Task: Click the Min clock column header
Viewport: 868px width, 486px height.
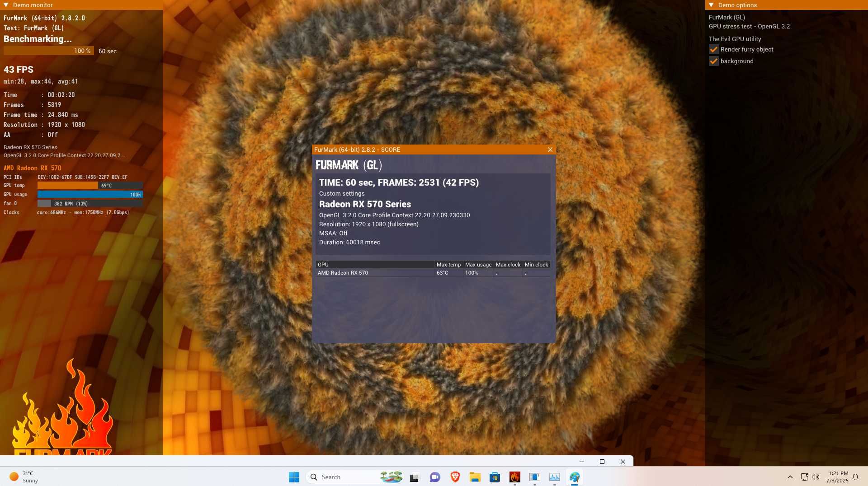Action: coord(537,265)
